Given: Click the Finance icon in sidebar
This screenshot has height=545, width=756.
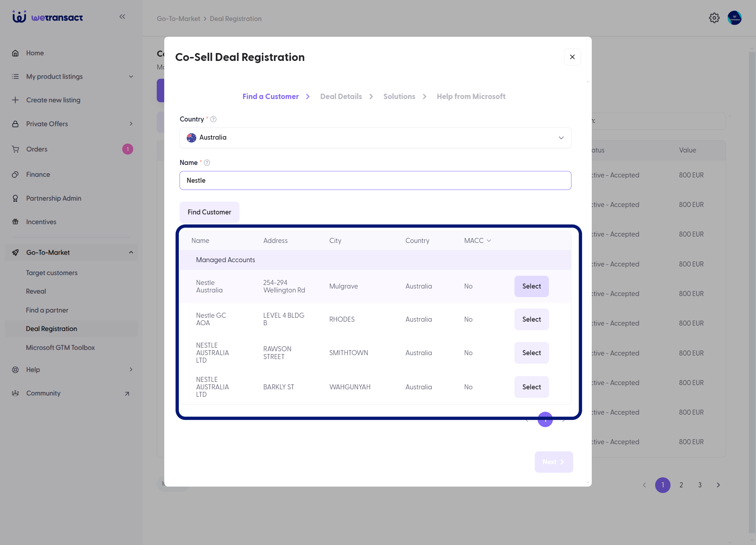Looking at the screenshot, I should coord(15,175).
